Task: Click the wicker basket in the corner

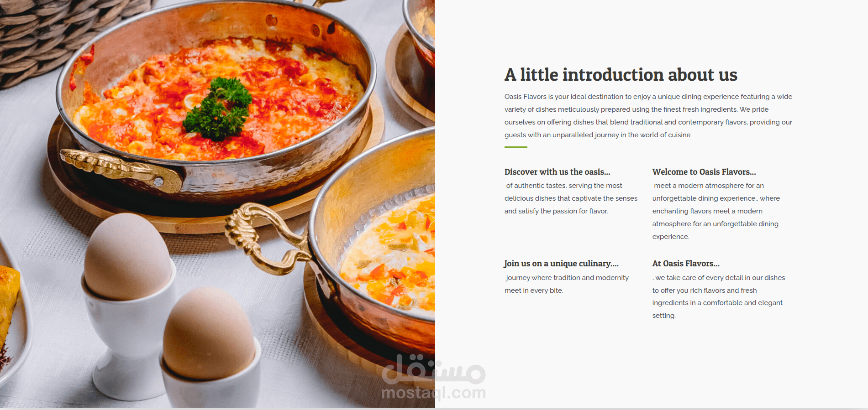Action: 64,36
